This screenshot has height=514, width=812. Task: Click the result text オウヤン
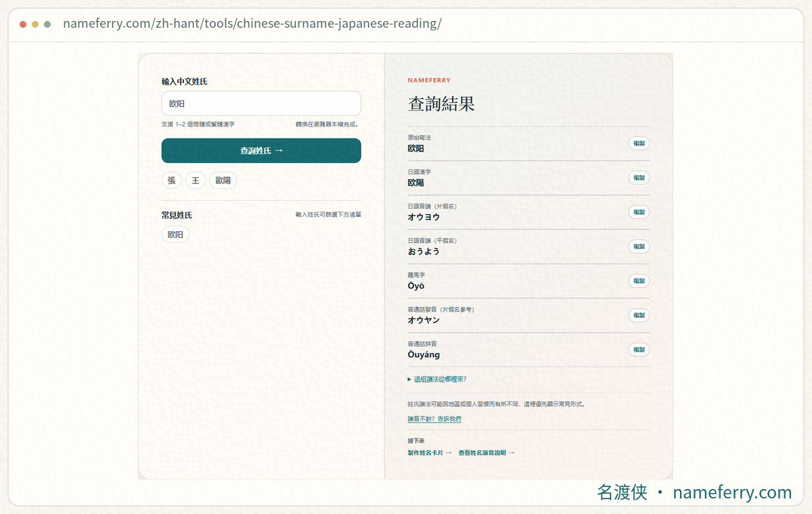coord(424,321)
